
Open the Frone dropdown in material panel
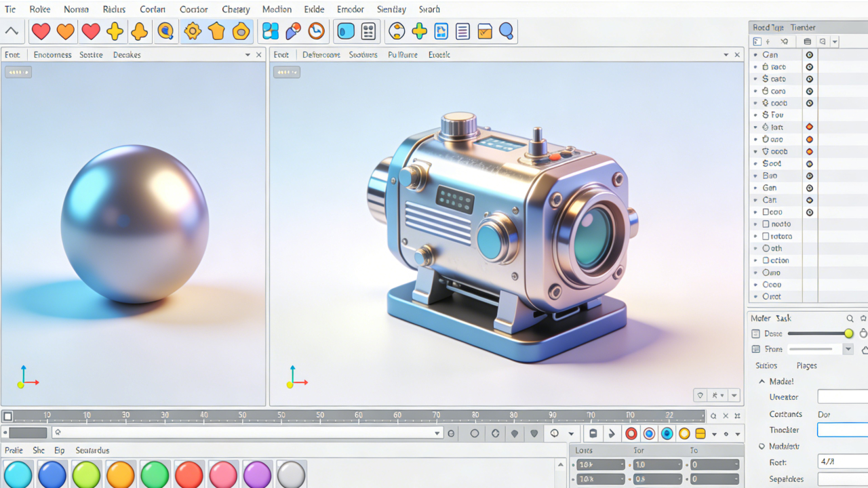click(x=848, y=349)
